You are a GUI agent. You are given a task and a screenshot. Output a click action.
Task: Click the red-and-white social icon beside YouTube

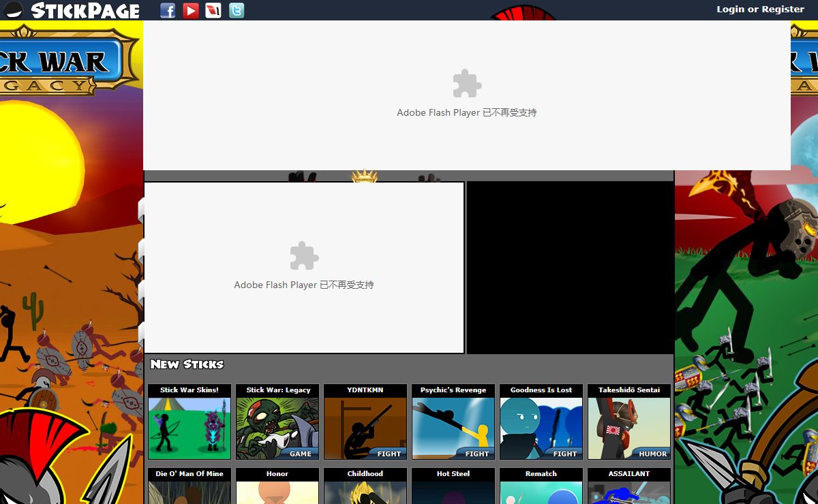click(x=213, y=10)
